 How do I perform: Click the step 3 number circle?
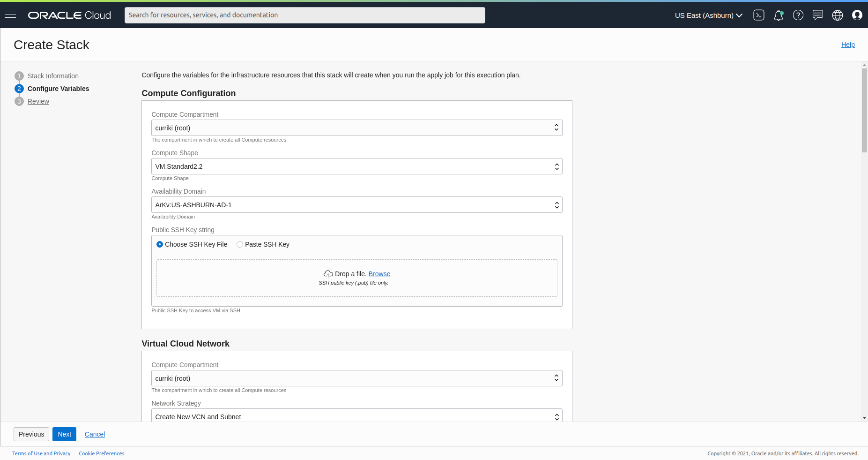(19, 101)
